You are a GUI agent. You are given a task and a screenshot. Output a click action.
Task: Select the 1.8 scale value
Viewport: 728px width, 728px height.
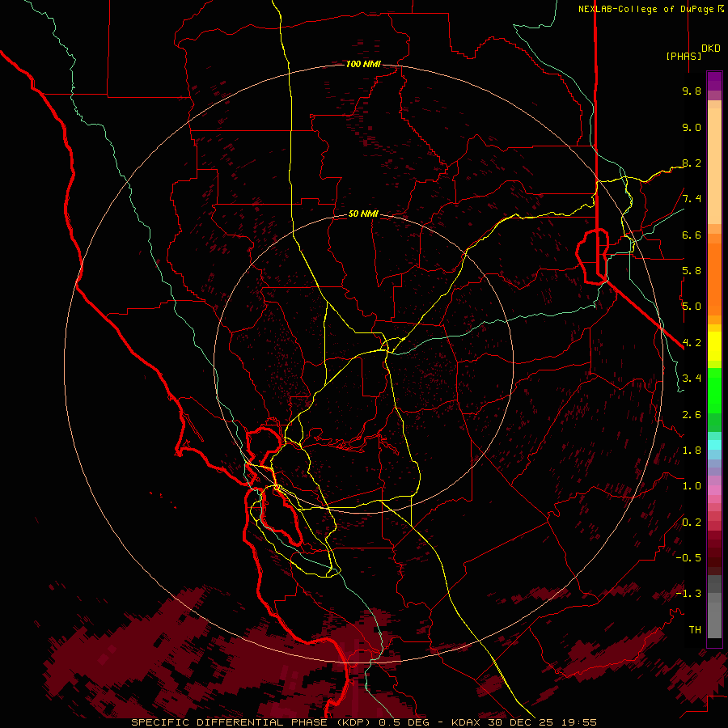tap(692, 451)
